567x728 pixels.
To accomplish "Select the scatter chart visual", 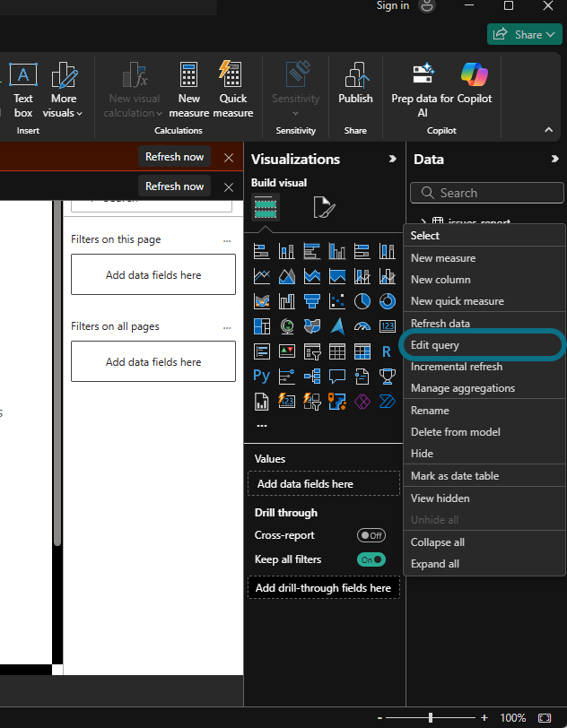I will click(337, 301).
